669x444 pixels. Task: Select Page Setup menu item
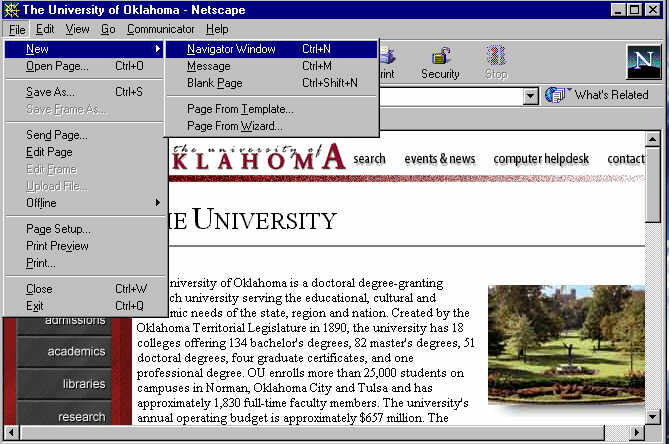tap(84, 229)
